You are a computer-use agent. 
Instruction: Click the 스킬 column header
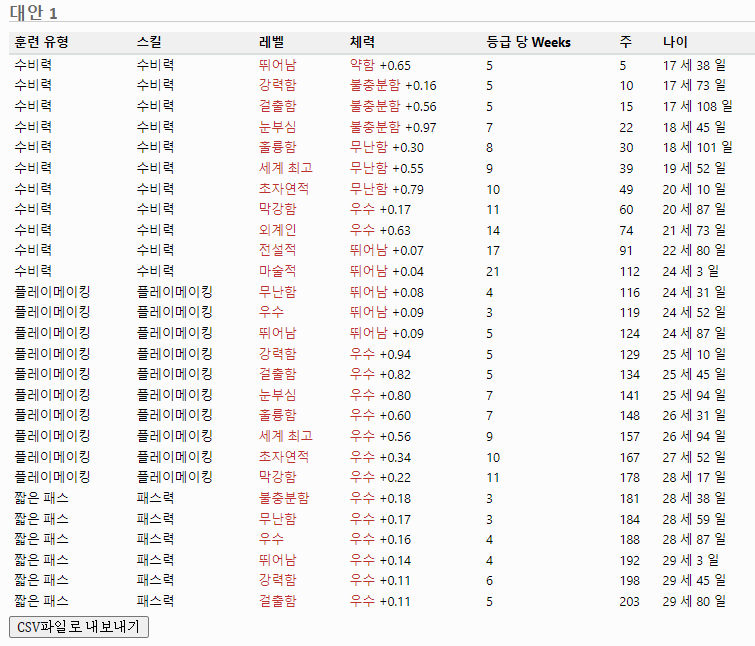[x=149, y=42]
